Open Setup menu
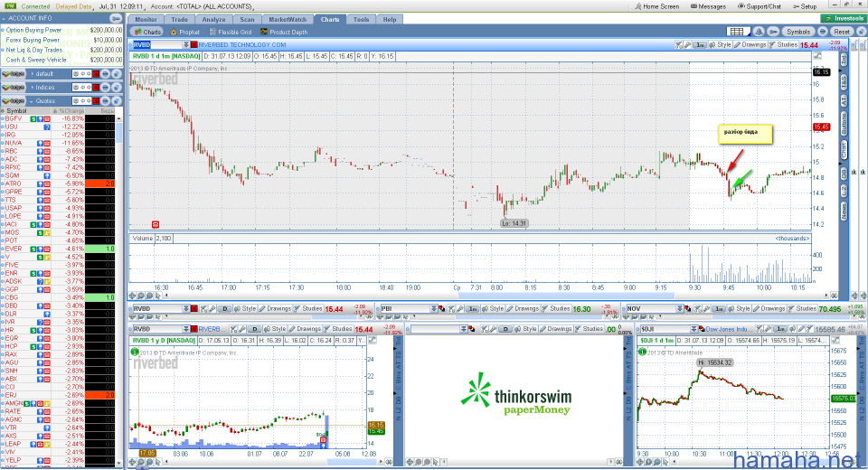 [805, 6]
